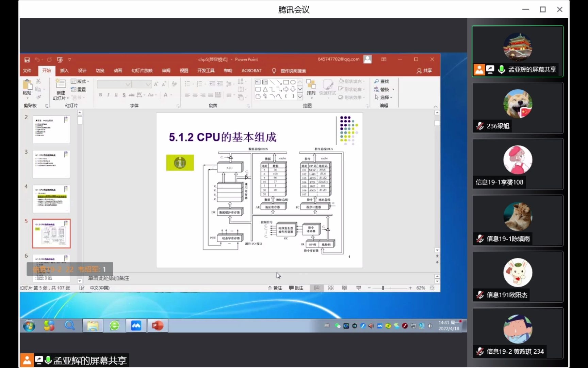
Task: Select the text box shape in gallery
Action: tap(258, 82)
